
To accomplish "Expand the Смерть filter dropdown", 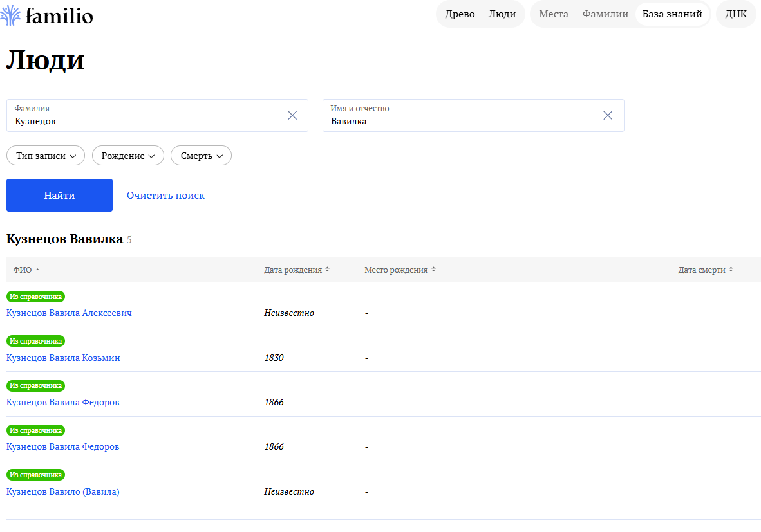I will pyautogui.click(x=201, y=156).
